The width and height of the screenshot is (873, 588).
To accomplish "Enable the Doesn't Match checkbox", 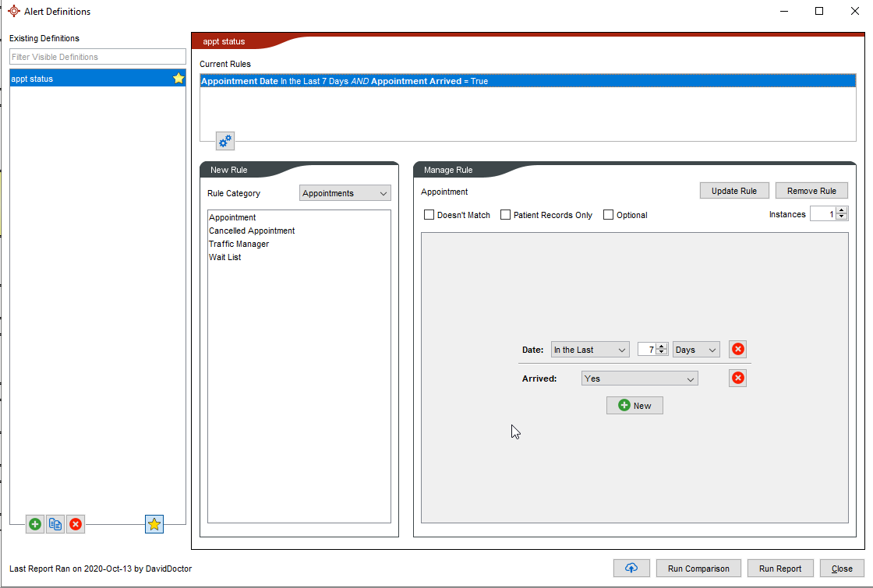I will pos(429,215).
